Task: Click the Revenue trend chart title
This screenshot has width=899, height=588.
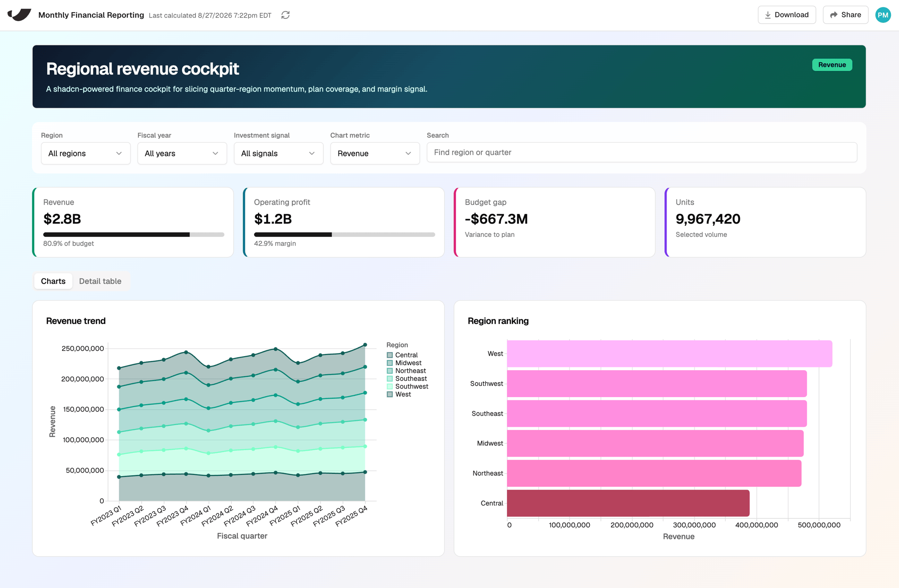Action: 76,321
